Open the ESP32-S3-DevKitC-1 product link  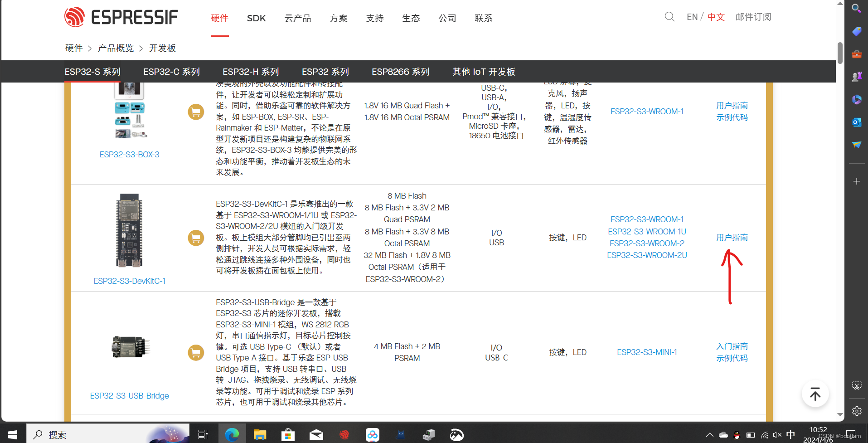[x=130, y=281]
